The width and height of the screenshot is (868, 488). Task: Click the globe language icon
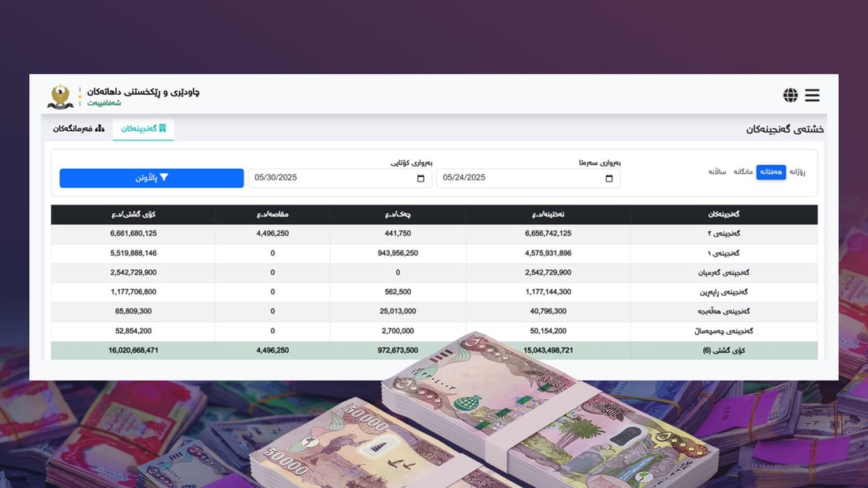(x=790, y=96)
